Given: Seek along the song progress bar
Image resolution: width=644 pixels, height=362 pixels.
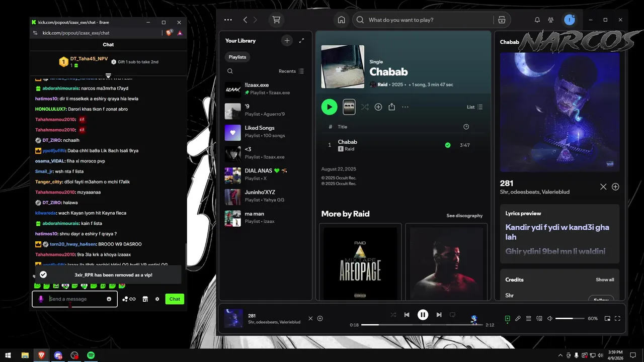Looking at the screenshot, I should pyautogui.click(x=422, y=325).
